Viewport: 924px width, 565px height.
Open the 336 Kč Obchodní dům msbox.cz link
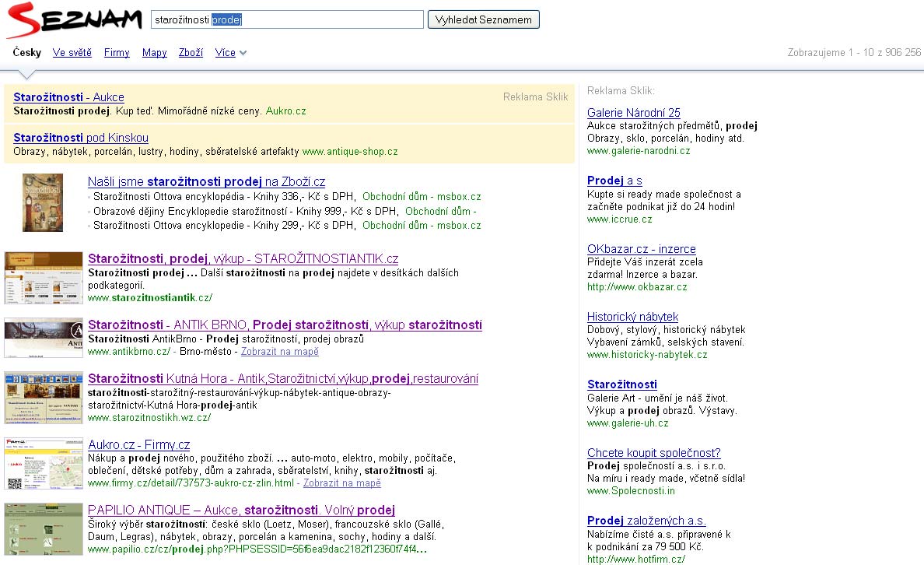pos(422,196)
